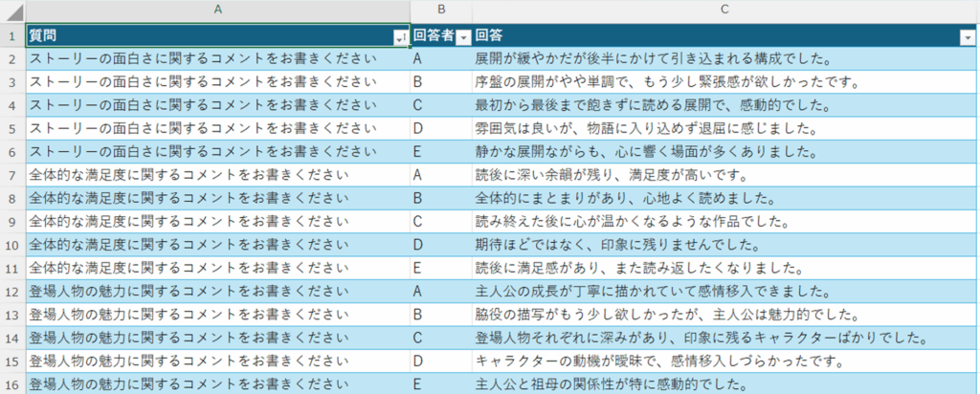980x394 pixels.
Task: Click the 質問 header cell text
Action: click(43, 36)
